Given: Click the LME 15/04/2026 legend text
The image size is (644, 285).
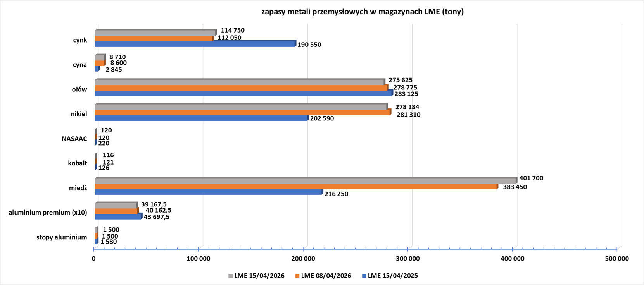Looking at the screenshot, I should pos(259,276).
